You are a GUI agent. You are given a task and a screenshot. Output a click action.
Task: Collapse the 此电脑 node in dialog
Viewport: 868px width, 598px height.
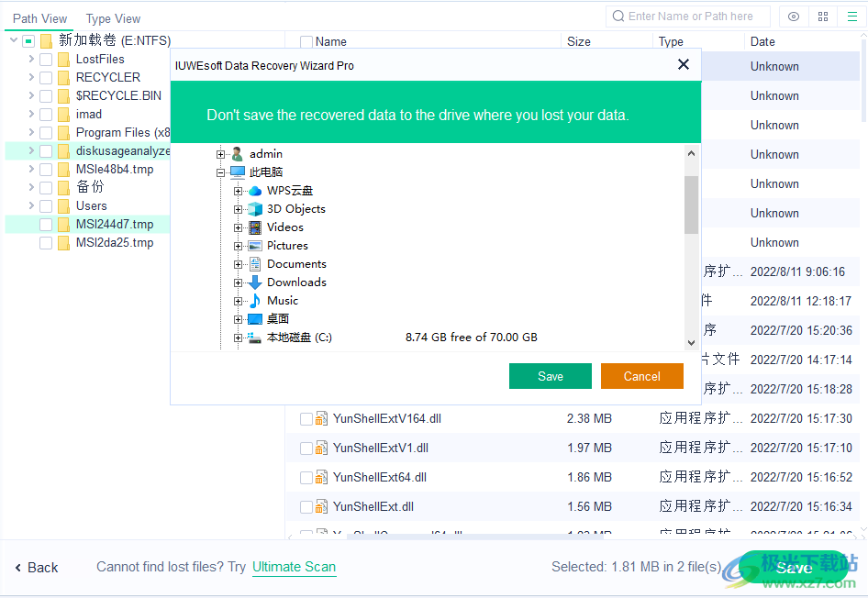220,172
